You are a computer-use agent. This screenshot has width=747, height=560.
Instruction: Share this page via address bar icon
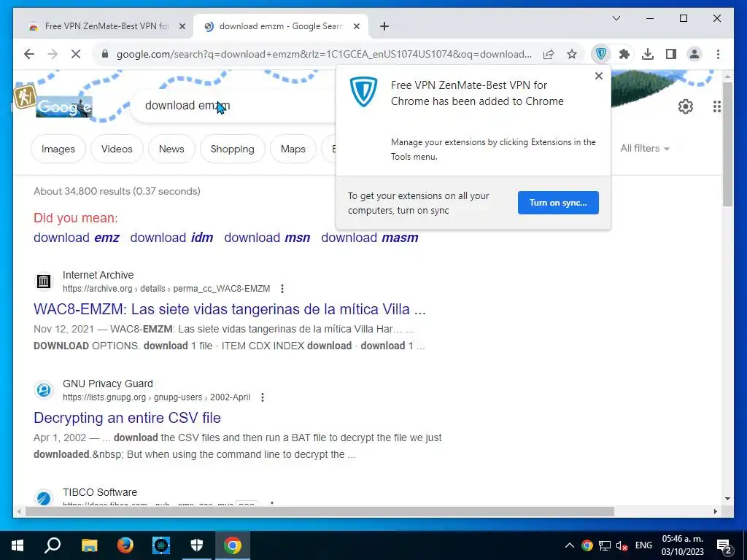tap(549, 54)
